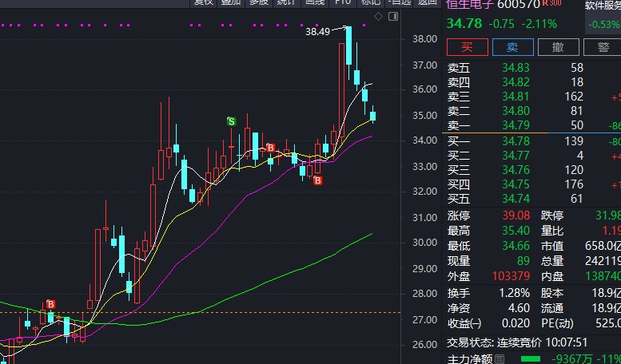Select the 买二 bid price 34.77
This screenshot has width=621, height=364.
(516, 156)
